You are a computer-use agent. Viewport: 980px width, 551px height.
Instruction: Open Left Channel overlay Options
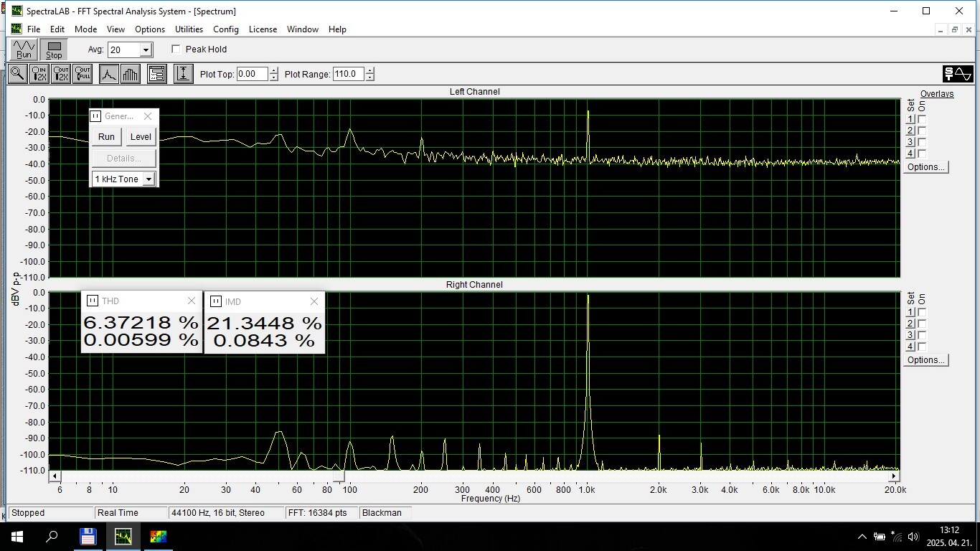pyautogui.click(x=925, y=167)
